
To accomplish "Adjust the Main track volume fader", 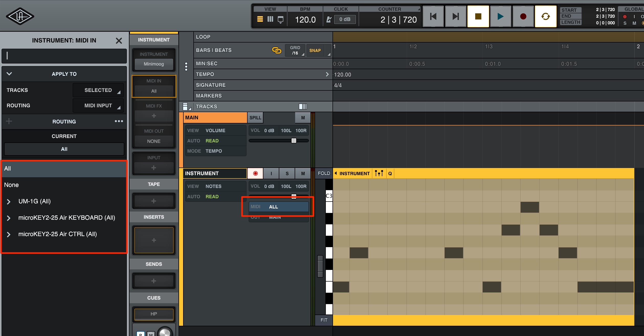I will (294, 141).
